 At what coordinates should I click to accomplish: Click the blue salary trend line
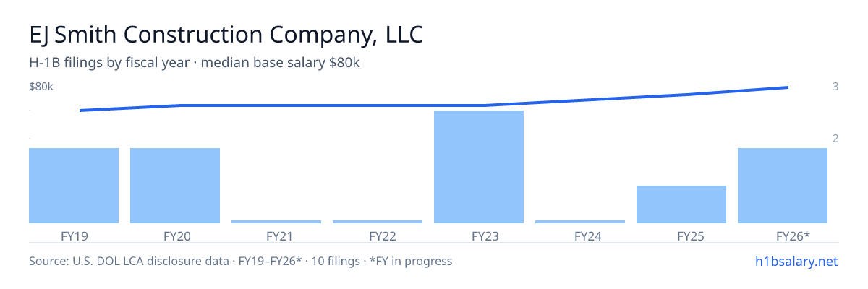tap(434, 105)
